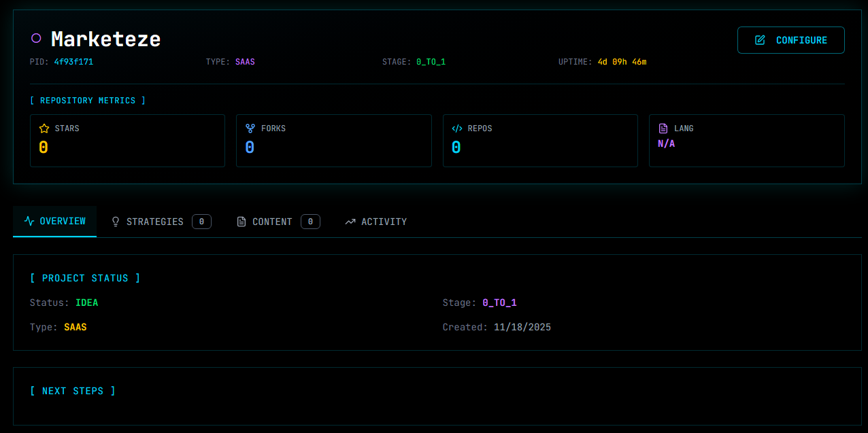Click the Content count badge showing 0

click(x=310, y=221)
